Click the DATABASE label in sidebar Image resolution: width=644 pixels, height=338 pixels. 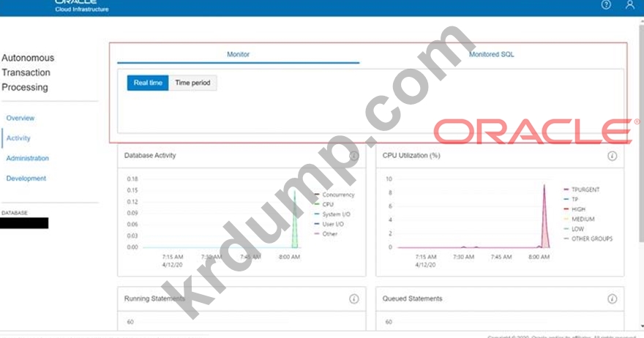[x=15, y=213]
